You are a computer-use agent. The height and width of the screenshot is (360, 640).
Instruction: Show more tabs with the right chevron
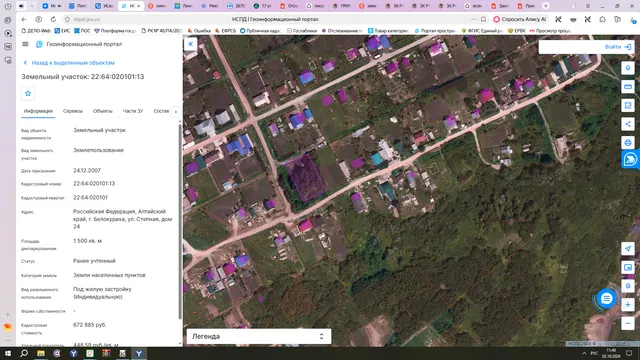tap(176, 111)
